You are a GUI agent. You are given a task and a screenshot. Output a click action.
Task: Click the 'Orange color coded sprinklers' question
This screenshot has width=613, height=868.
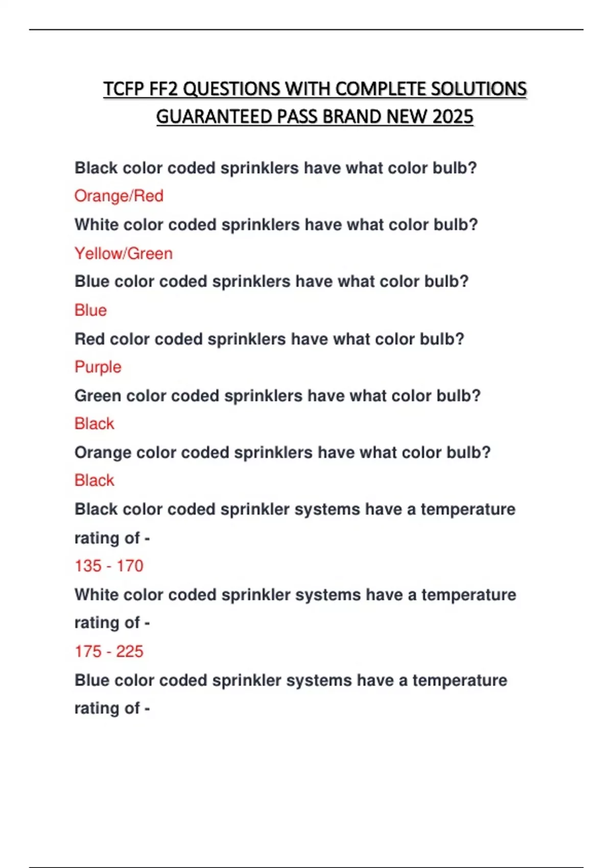click(282, 452)
